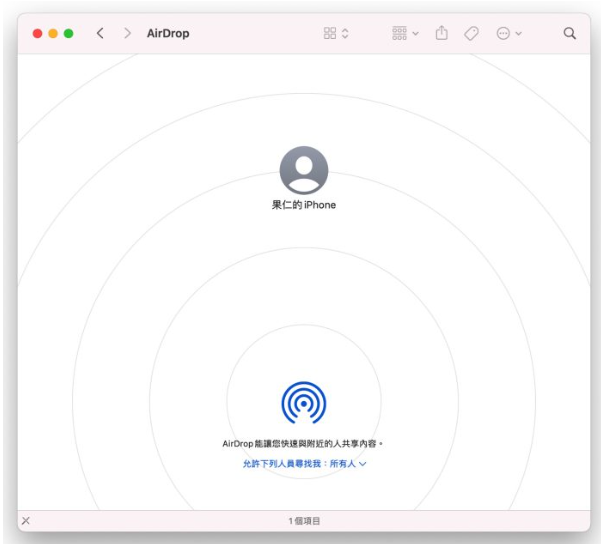Image resolution: width=601 pixels, height=544 pixels.
Task: Click the 果仁的 iPhone device label
Action: [x=304, y=205]
